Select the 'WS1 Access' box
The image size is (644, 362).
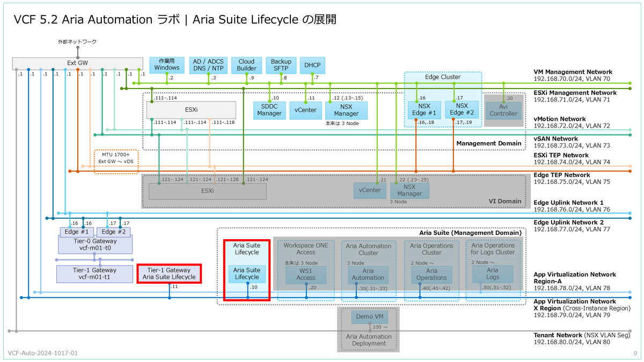coord(306,275)
